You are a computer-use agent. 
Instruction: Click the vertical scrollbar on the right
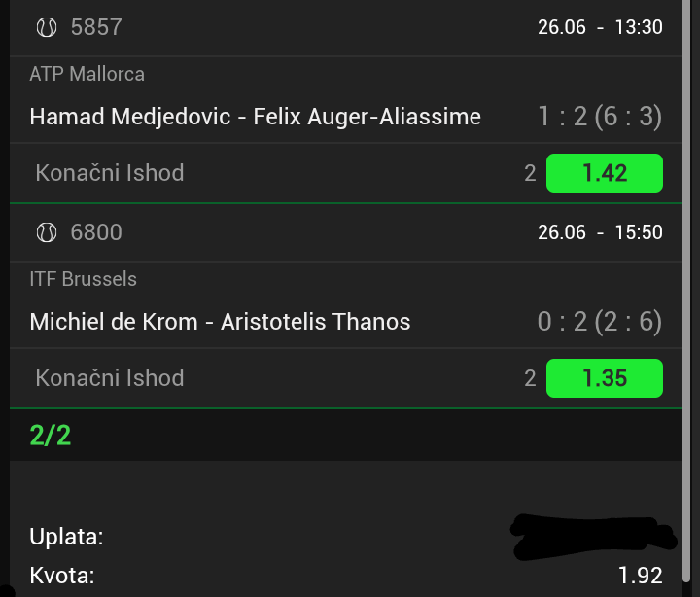687,291
